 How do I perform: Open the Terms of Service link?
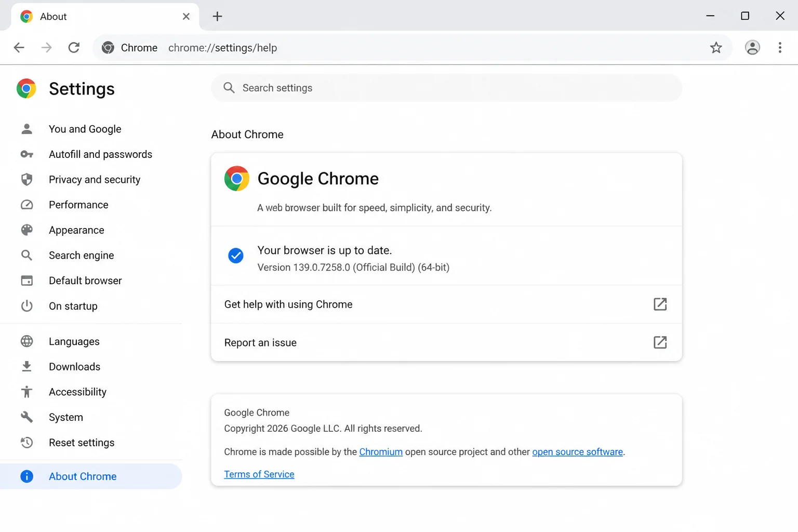259,474
